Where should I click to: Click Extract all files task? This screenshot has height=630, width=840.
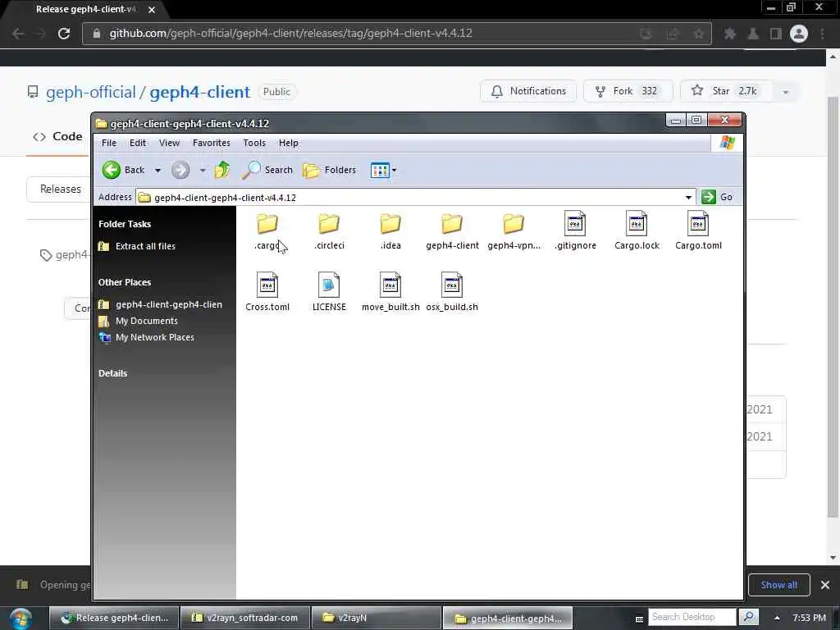pos(145,246)
